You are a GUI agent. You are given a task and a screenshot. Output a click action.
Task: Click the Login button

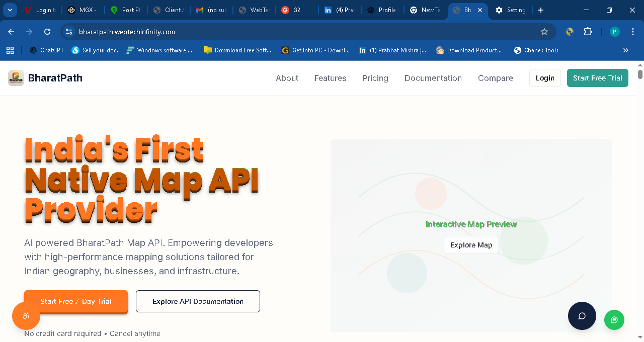545,78
